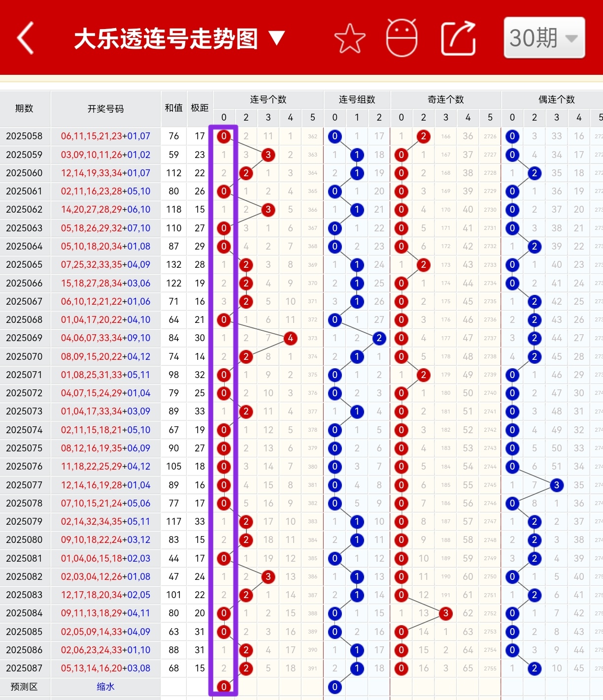Tap the favorite star icon

click(350, 38)
